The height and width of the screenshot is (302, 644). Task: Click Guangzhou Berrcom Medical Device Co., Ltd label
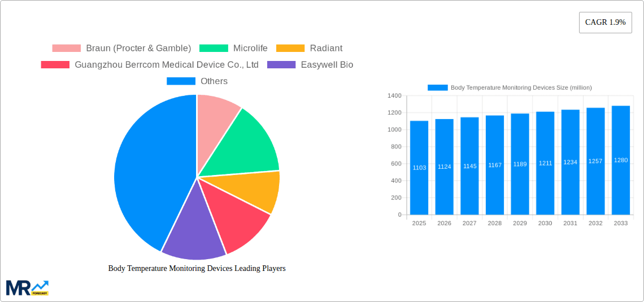(166, 65)
